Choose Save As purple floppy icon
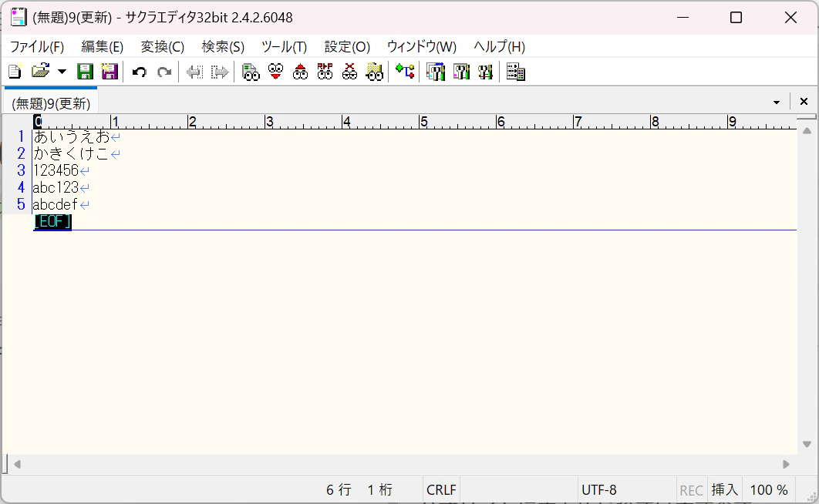 tap(110, 72)
